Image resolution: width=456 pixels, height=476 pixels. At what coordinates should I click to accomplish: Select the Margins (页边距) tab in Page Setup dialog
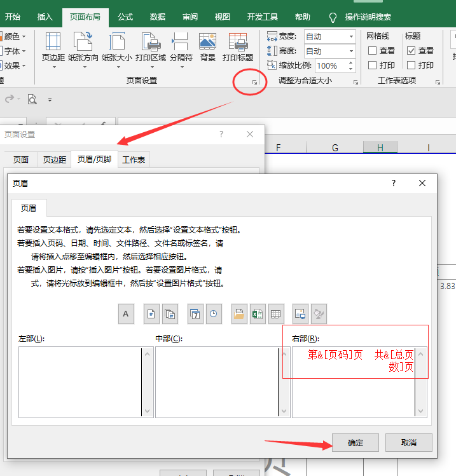[55, 160]
